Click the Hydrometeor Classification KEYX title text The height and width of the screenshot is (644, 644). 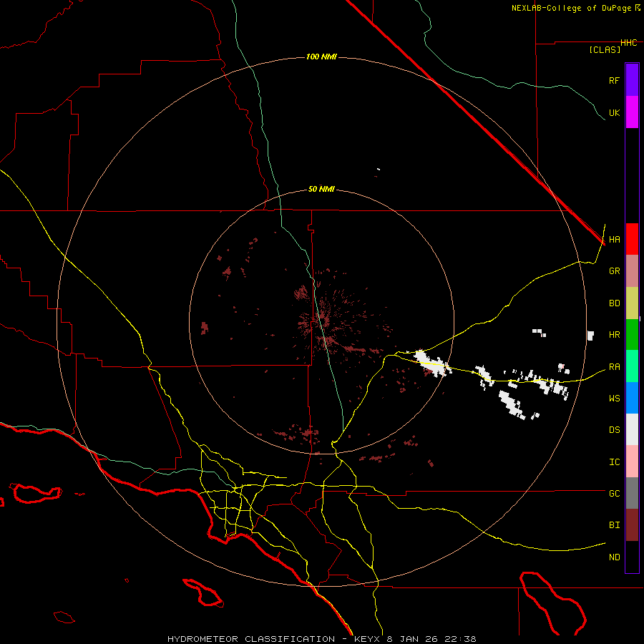coord(321,638)
